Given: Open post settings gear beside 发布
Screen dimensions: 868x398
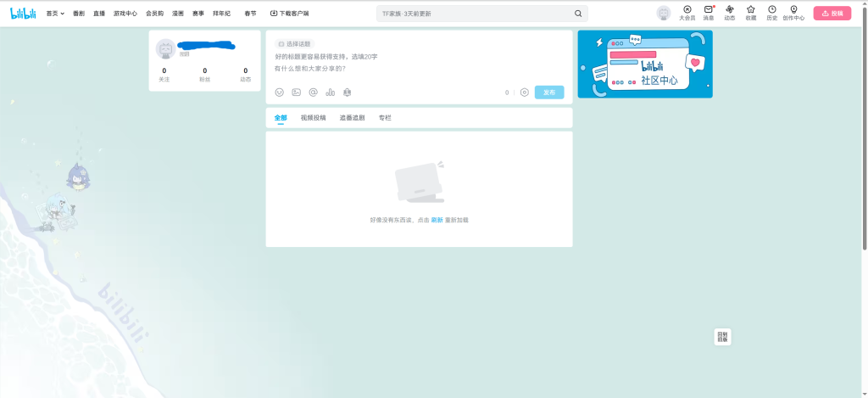Looking at the screenshot, I should coord(525,92).
